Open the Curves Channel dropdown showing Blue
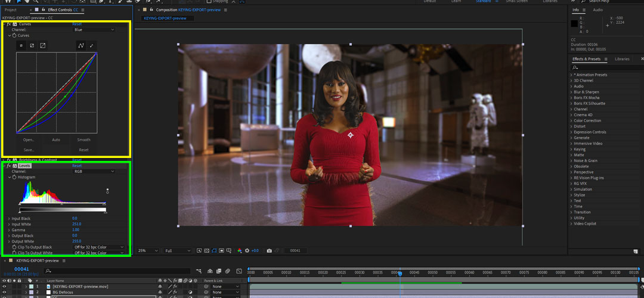This screenshot has width=644, height=298. [x=94, y=30]
